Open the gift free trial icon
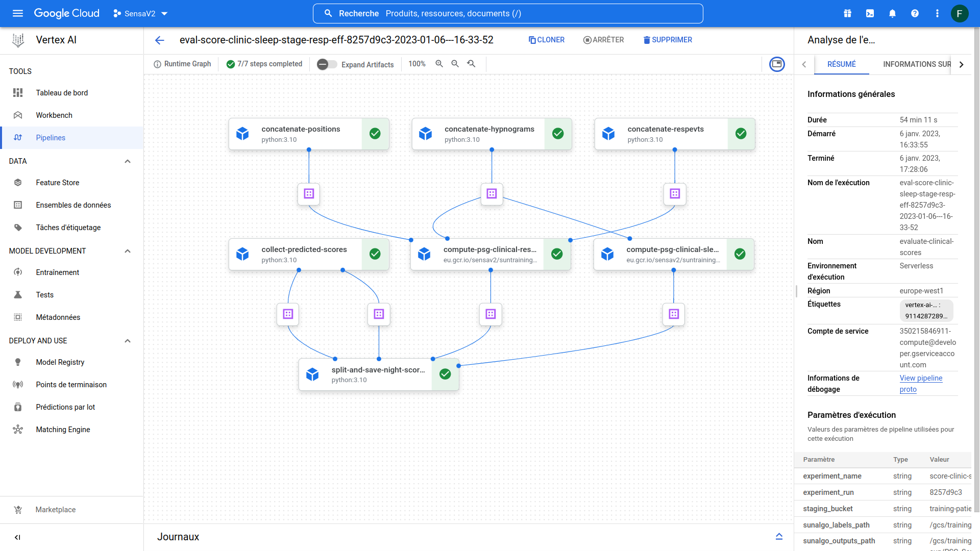This screenshot has width=980, height=551. click(x=847, y=13)
